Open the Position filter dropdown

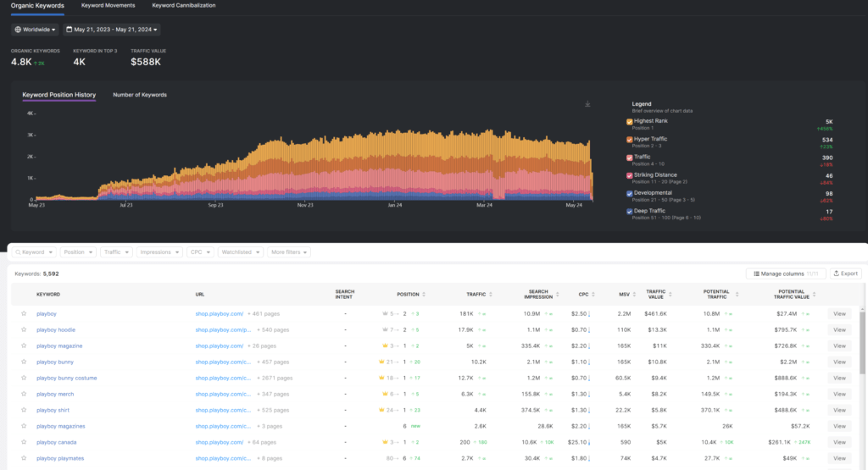78,252
